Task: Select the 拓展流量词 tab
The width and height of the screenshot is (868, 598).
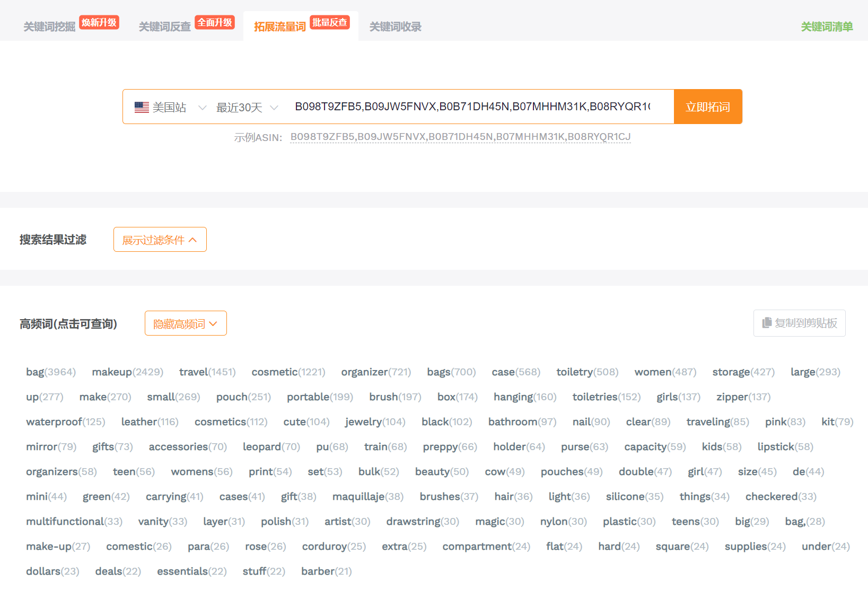Action: [x=279, y=27]
